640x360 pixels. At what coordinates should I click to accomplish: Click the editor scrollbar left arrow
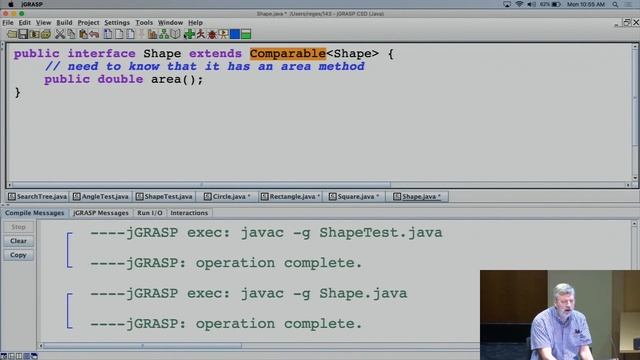coord(9,185)
